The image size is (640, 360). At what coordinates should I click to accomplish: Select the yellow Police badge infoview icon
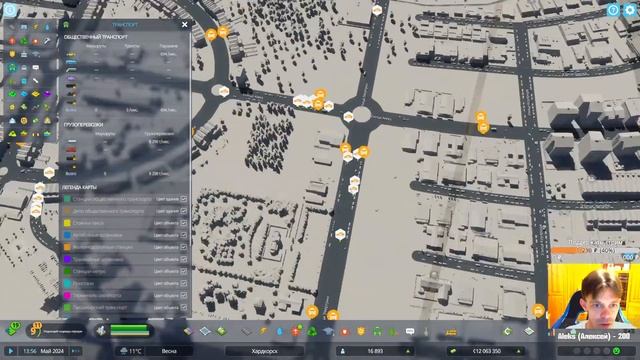[12, 54]
